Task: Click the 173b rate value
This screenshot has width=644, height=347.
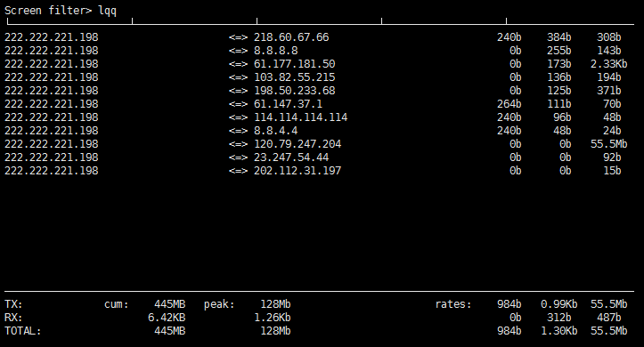Action: tap(559, 64)
